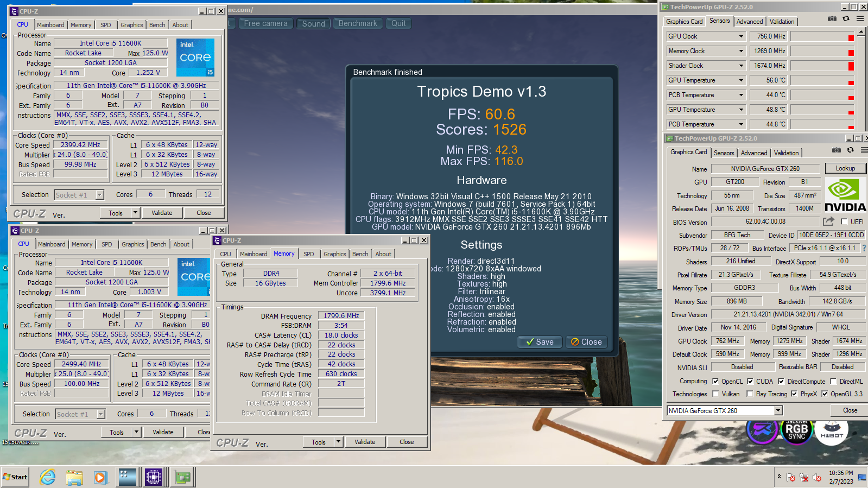Open Graphics tab in lower-left CPU-Z window

133,244
